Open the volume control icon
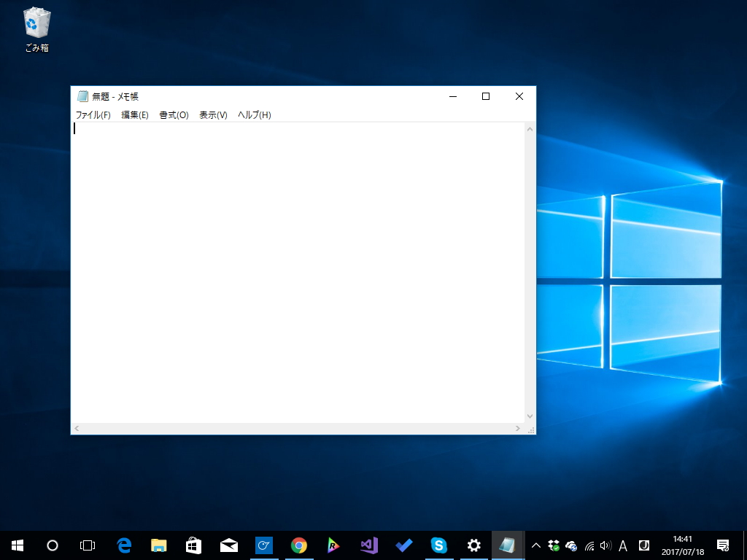747x560 pixels. [606, 545]
